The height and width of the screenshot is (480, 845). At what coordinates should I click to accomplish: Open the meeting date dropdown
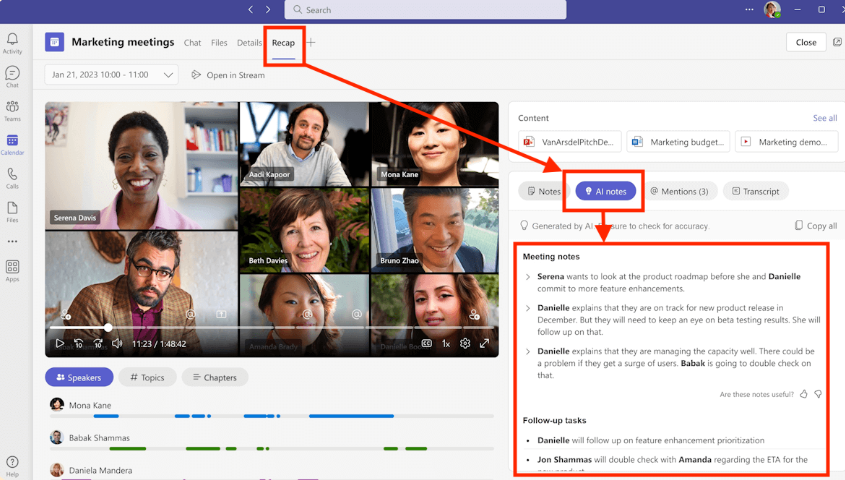[168, 75]
